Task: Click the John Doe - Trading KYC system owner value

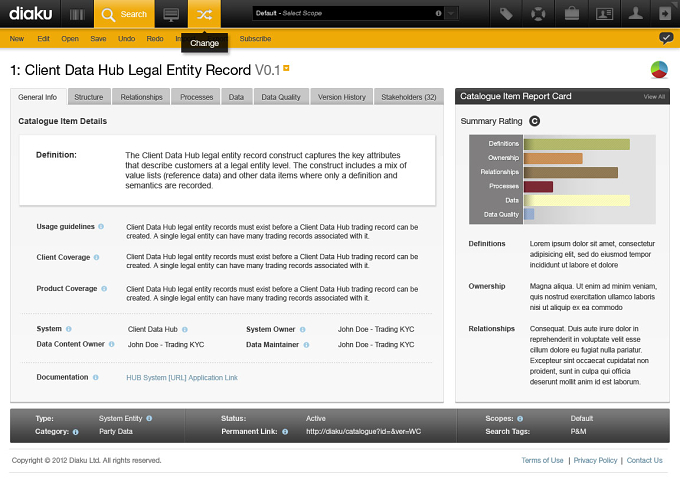Action: coord(376,330)
